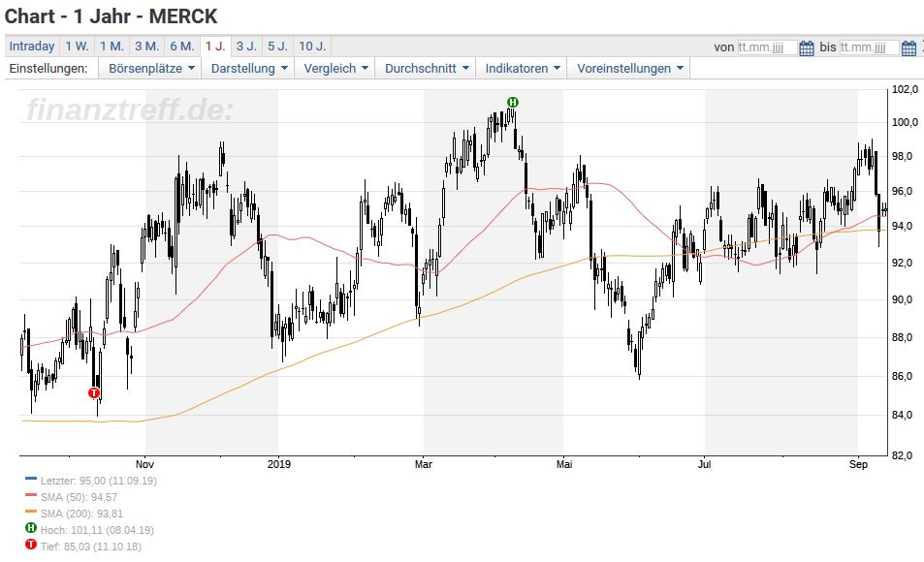The image size is (924, 562).
Task: Click the 'Einstellungen:' label
Action: point(48,69)
